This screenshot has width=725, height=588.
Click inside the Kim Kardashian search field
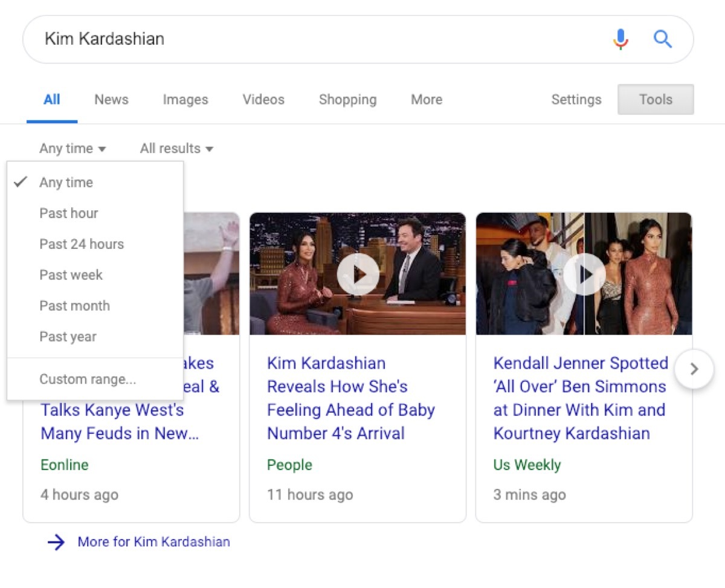point(242,39)
